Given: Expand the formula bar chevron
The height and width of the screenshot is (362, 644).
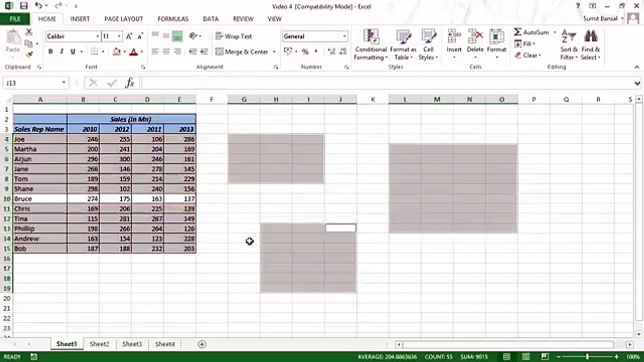Looking at the screenshot, I should pos(637,83).
